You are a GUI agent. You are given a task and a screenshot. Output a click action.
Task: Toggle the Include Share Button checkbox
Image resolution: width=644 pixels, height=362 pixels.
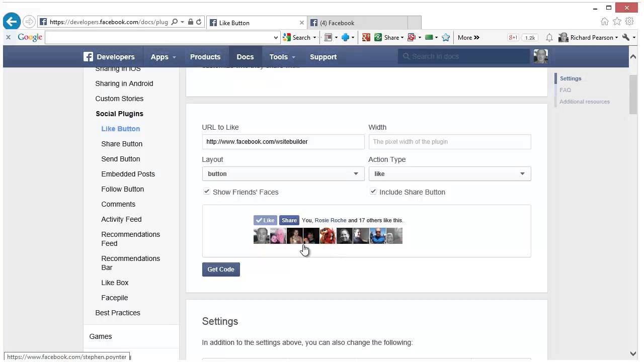click(373, 192)
